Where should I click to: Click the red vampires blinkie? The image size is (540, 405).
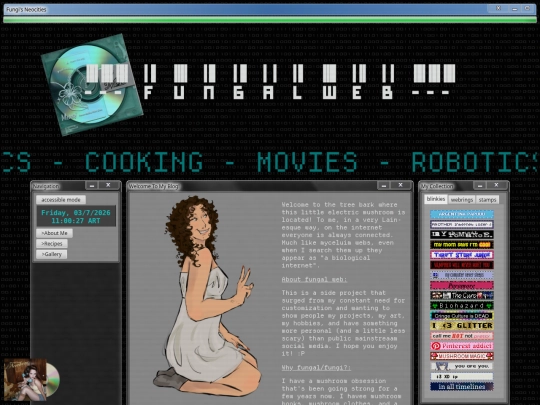(x=462, y=265)
